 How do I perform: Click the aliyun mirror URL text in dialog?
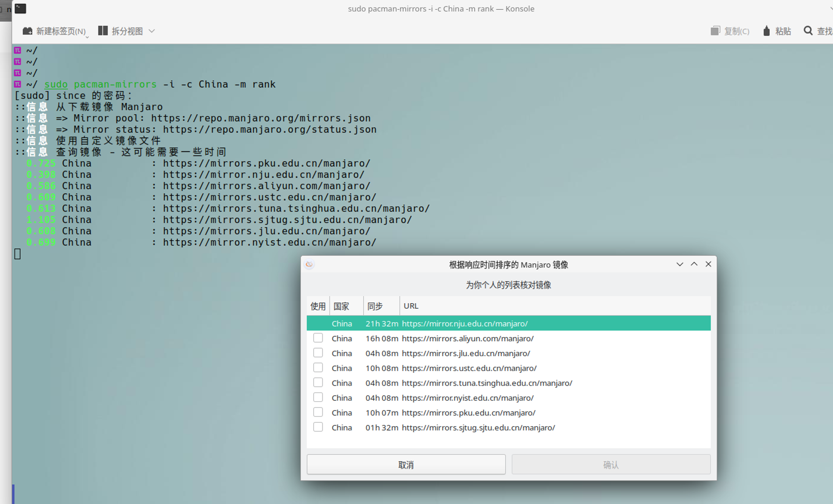[x=468, y=339]
